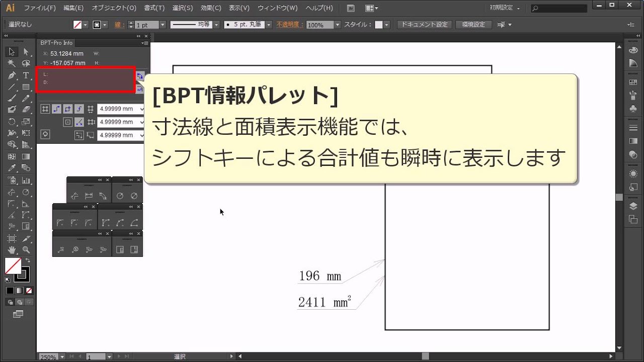This screenshot has height=362, width=644.
Task: Click the fill color swatch at the toolbar bottom
Action: click(13, 265)
